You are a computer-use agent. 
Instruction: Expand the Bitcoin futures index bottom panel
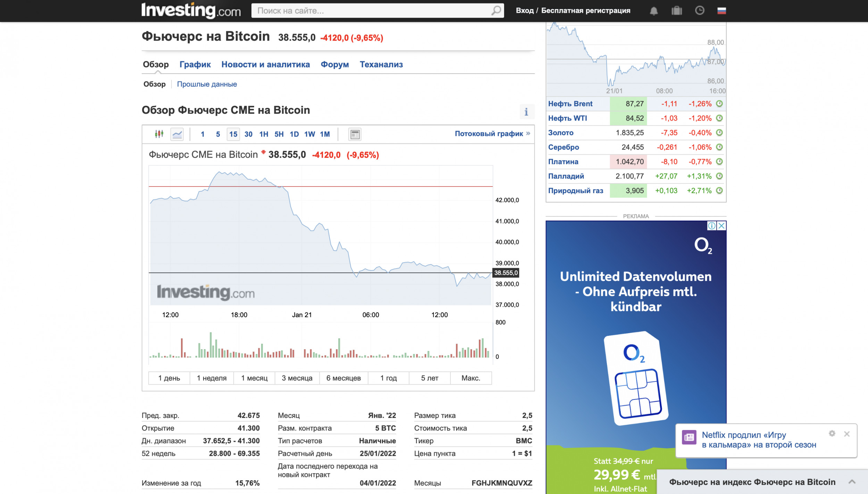[852, 482]
